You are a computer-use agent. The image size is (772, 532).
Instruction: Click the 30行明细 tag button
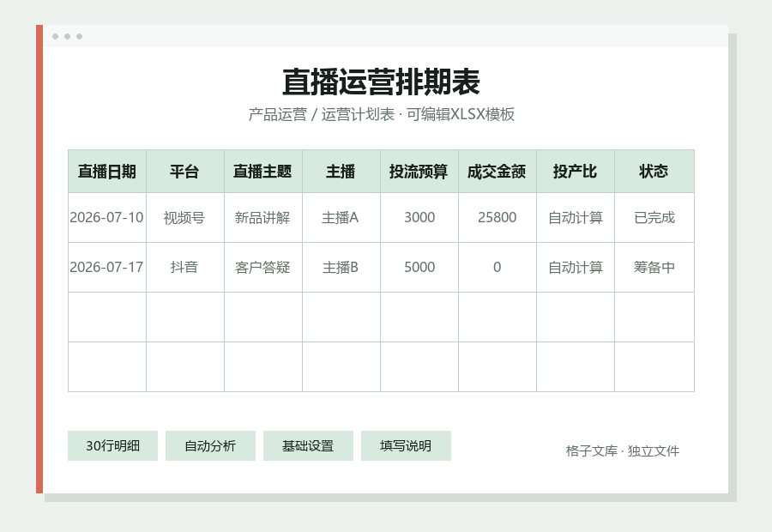click(x=112, y=446)
